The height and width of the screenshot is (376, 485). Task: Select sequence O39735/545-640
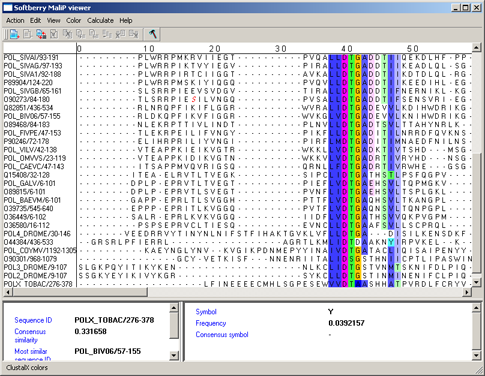tap(28, 208)
